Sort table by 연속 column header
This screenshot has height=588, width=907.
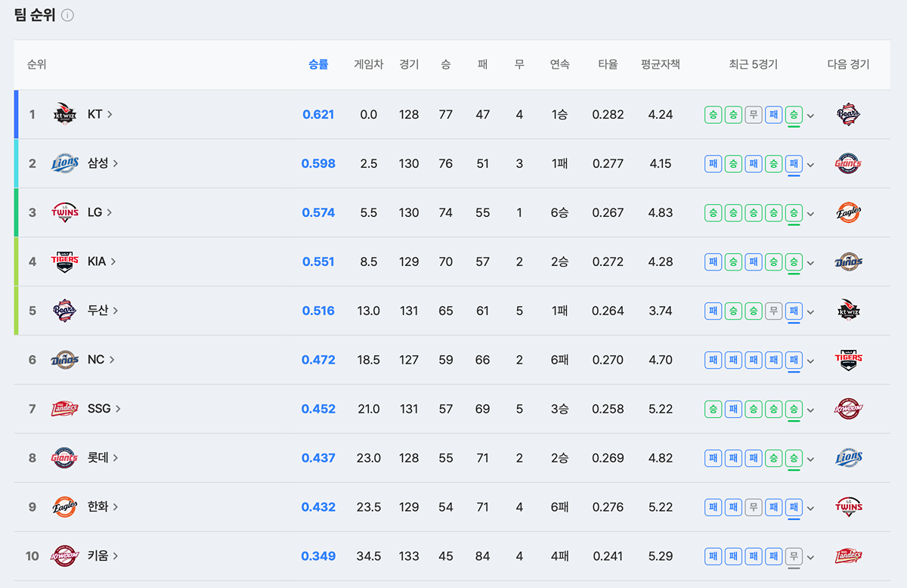click(559, 65)
